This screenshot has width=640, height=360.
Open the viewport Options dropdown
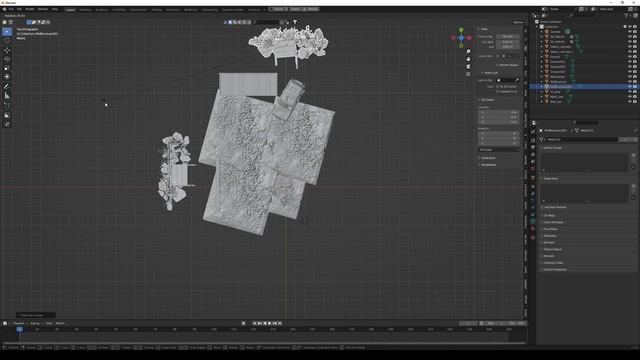pyautogui.click(x=518, y=22)
